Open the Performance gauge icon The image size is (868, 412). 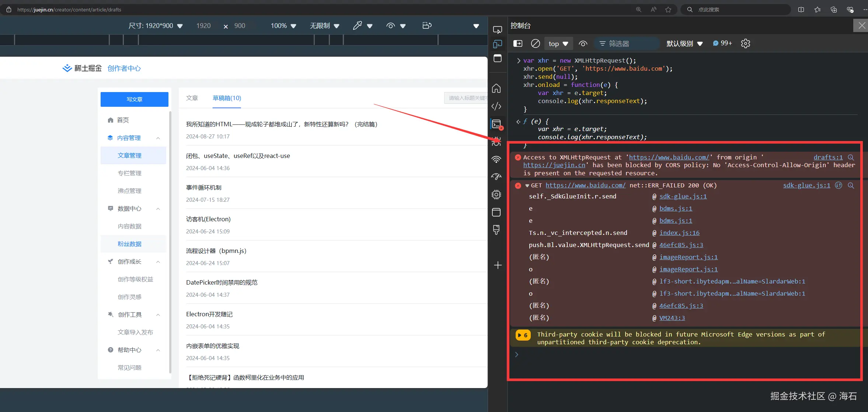[496, 177]
